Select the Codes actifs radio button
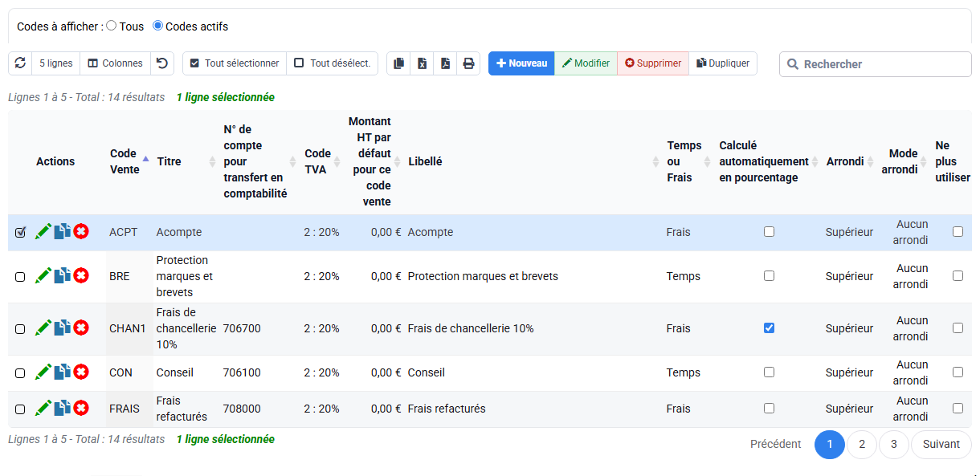 coord(157,26)
